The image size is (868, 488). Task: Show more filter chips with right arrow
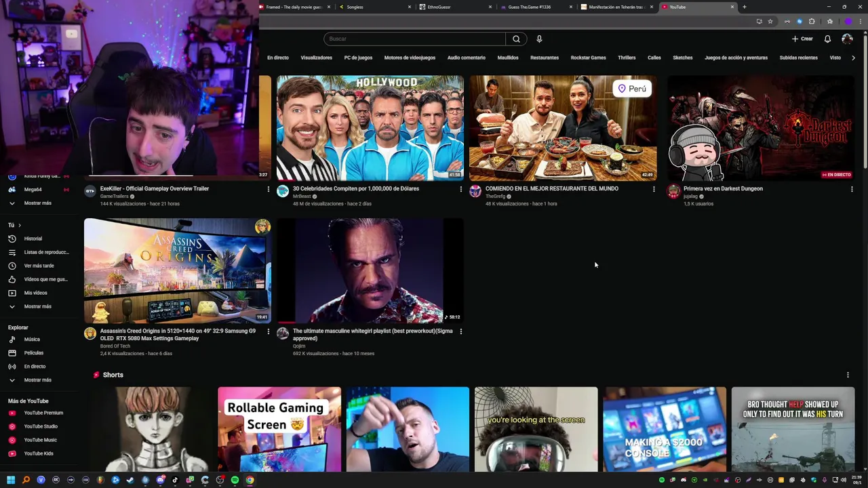click(x=853, y=58)
